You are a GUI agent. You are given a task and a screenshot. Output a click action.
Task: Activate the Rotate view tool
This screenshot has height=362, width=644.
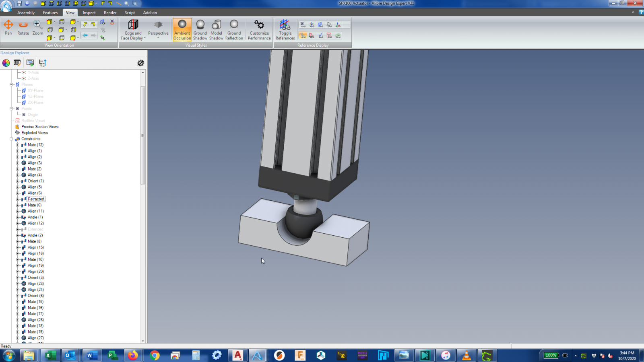pos(23,28)
